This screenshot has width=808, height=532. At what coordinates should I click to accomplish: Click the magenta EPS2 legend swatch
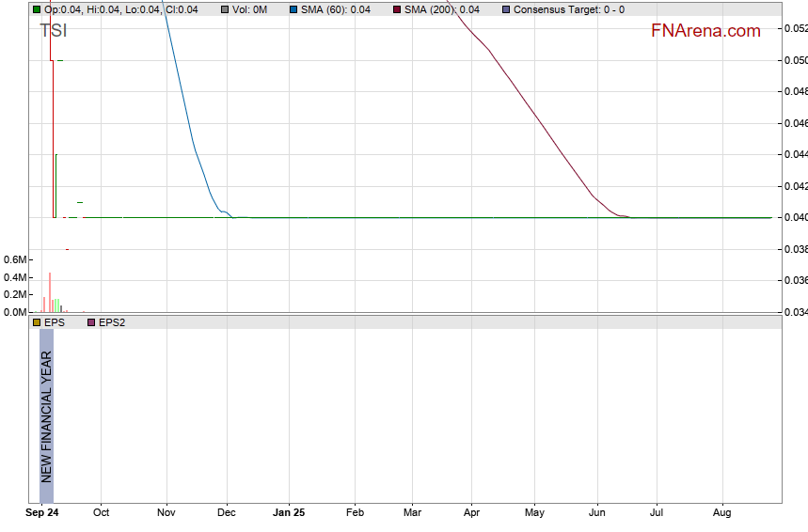point(91,322)
